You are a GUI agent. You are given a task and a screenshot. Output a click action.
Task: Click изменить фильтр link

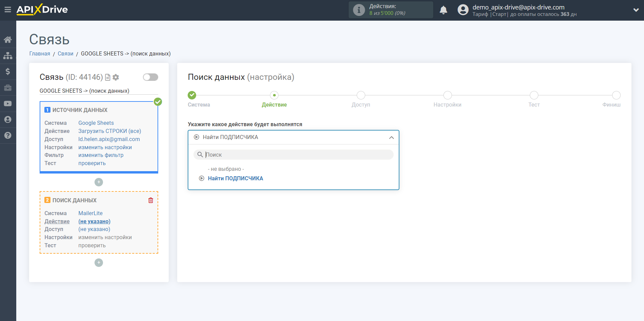(101, 155)
